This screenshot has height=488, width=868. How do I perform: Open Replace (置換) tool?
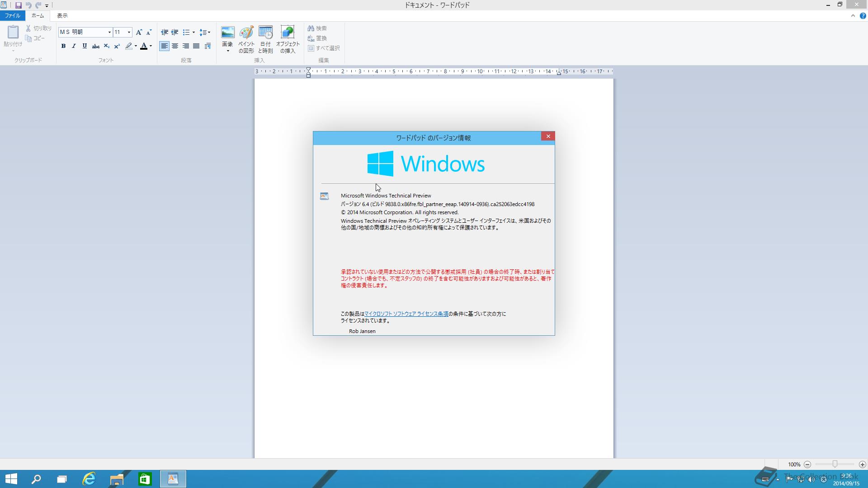(x=317, y=38)
